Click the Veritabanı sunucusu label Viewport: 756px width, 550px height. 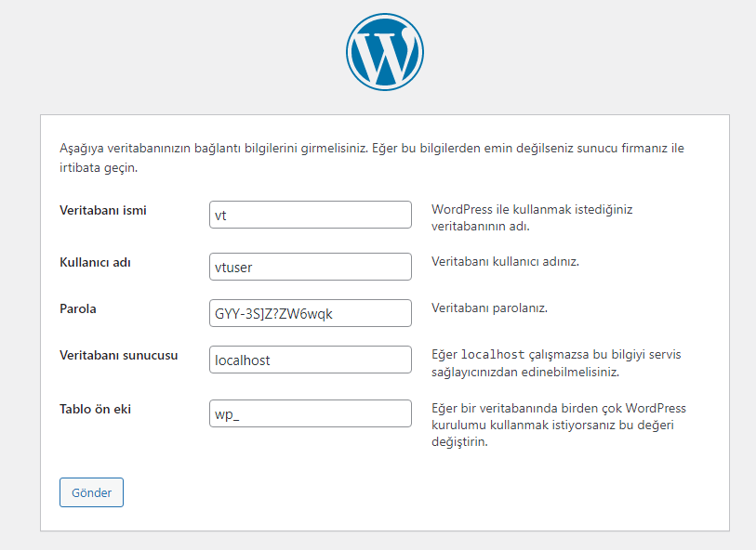point(119,356)
